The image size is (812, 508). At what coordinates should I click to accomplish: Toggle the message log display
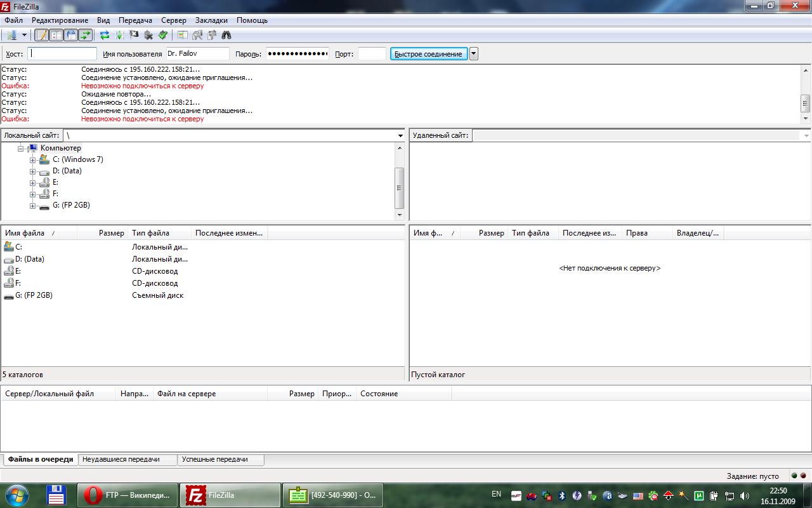41,36
